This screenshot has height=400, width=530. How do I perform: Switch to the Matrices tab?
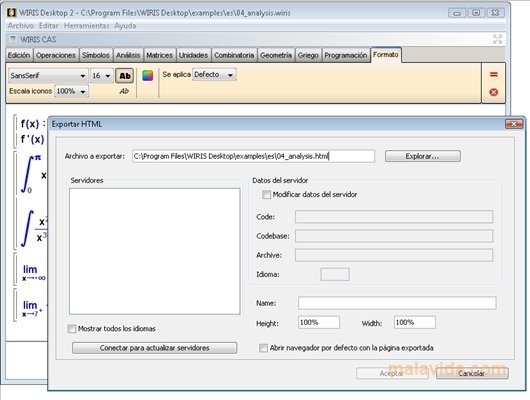click(x=160, y=55)
